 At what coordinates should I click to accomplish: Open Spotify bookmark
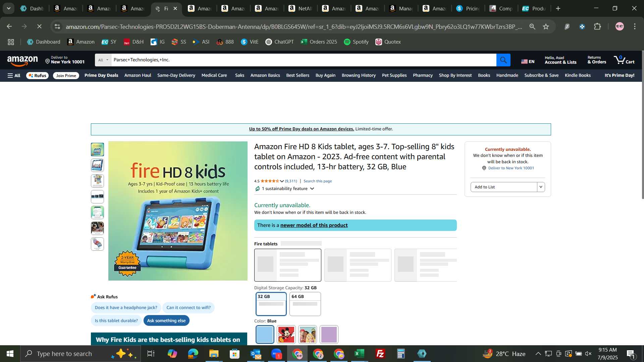coord(356,42)
